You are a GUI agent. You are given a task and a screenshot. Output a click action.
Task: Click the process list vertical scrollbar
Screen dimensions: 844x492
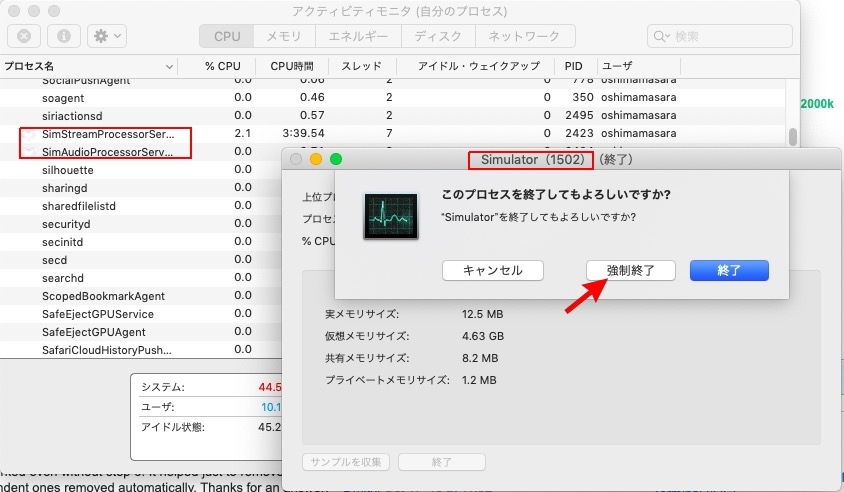coord(792,137)
